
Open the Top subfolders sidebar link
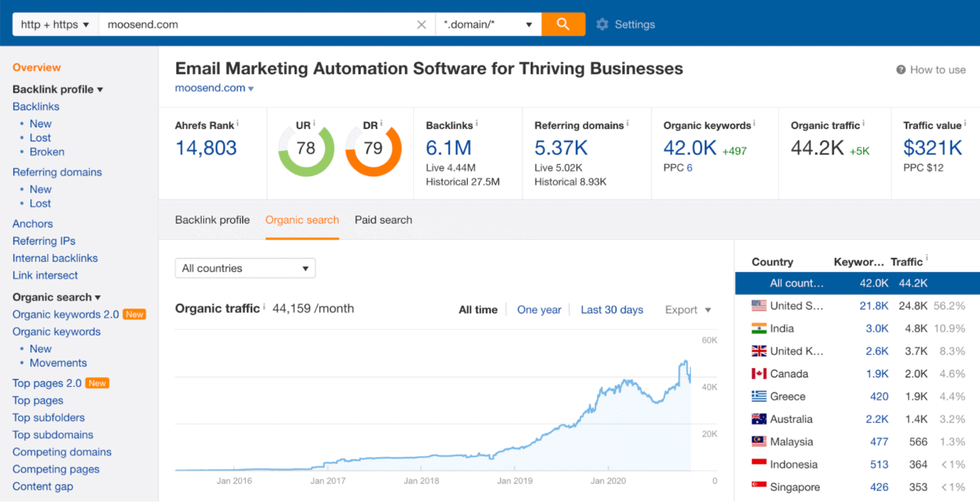[49, 418]
